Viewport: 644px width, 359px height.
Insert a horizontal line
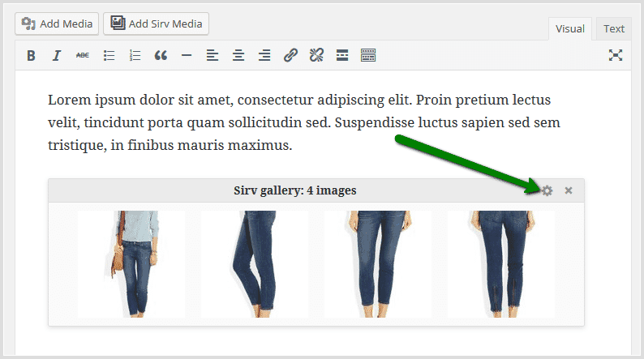pyautogui.click(x=187, y=55)
